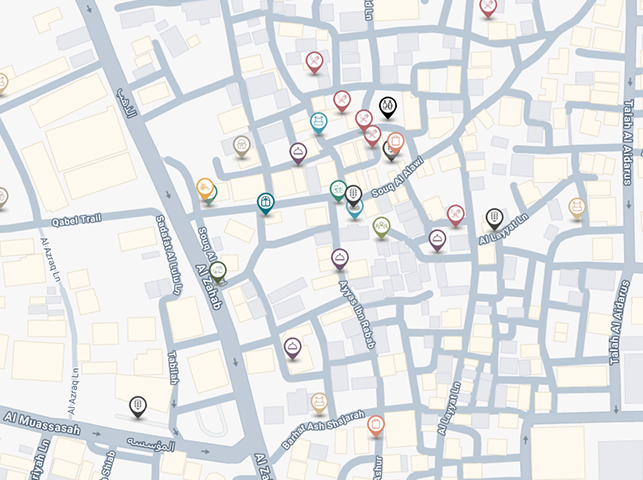Select the orange bag marker by Barhat Ash Shajarah
Image resolution: width=643 pixels, height=480 pixels.
[376, 425]
